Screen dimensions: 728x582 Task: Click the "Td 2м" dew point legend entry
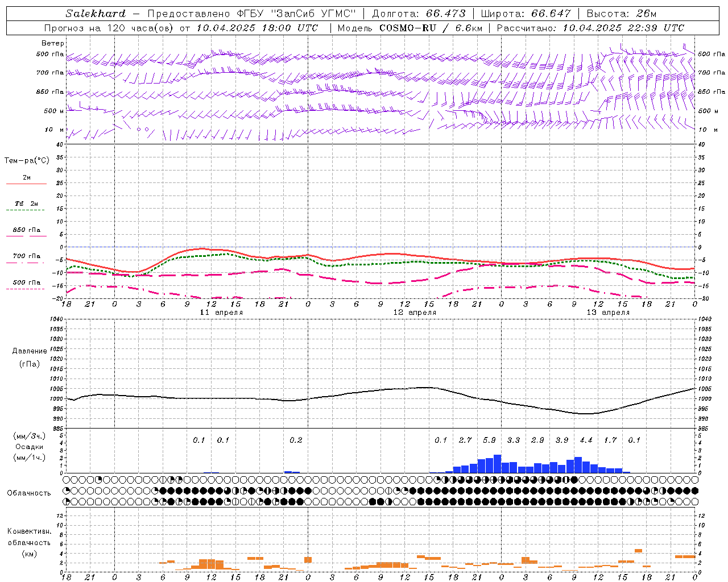point(26,203)
